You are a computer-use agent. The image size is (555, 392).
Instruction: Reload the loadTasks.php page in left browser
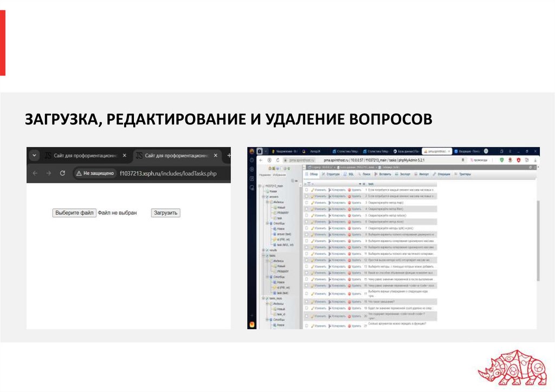click(x=62, y=173)
